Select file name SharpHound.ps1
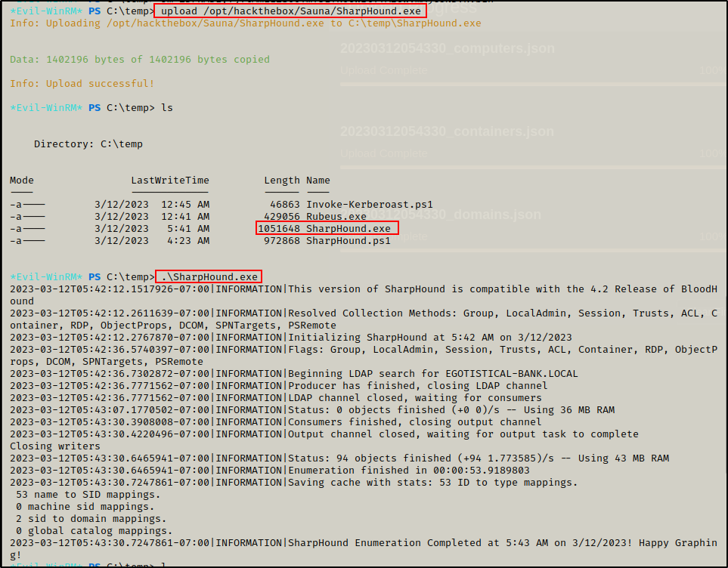The width and height of the screenshot is (728, 568). (349, 240)
